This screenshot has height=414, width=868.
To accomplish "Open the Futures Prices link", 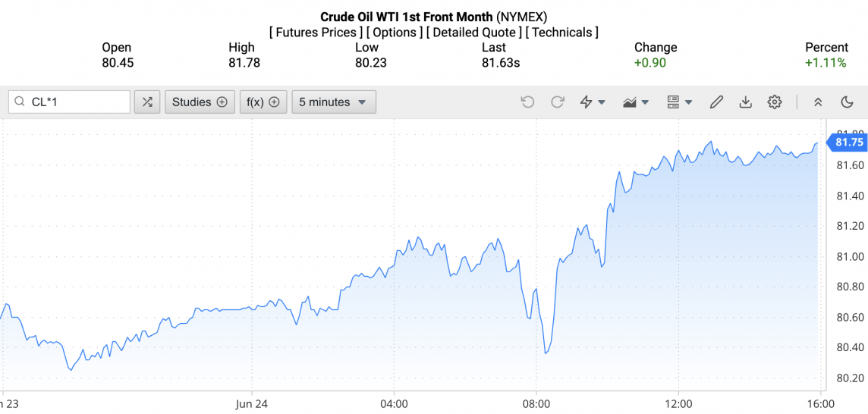I will 316,33.
